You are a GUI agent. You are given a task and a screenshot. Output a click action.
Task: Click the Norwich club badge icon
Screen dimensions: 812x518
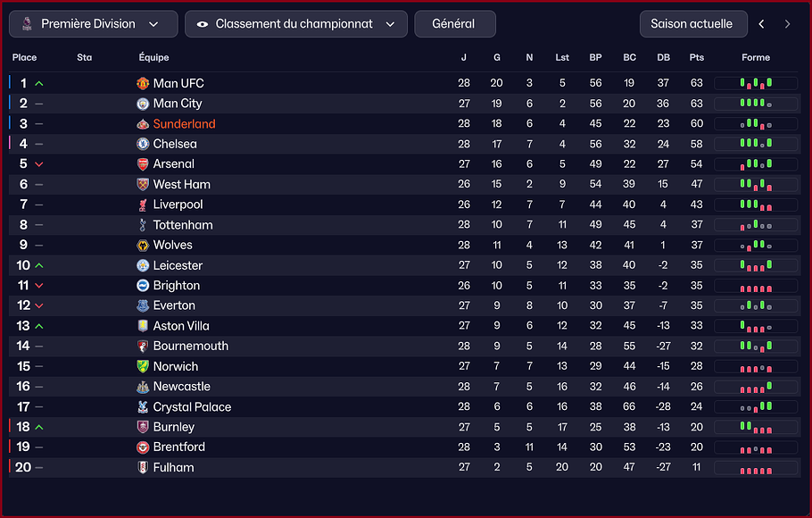[142, 367]
